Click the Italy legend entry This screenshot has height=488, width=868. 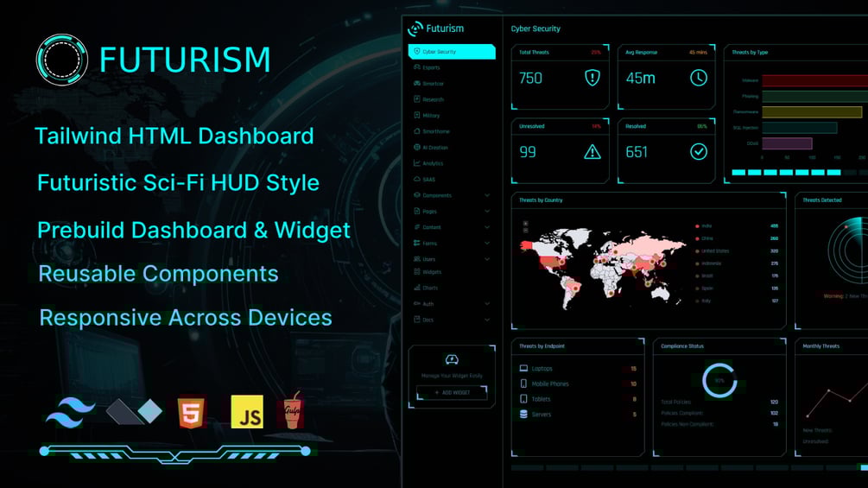click(x=737, y=301)
